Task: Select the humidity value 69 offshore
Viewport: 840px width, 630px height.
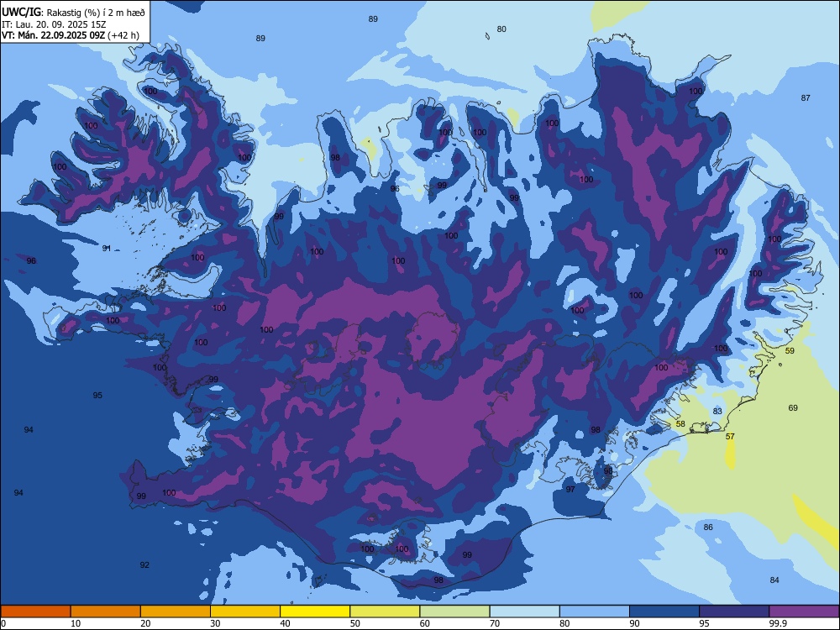Action: [x=793, y=407]
